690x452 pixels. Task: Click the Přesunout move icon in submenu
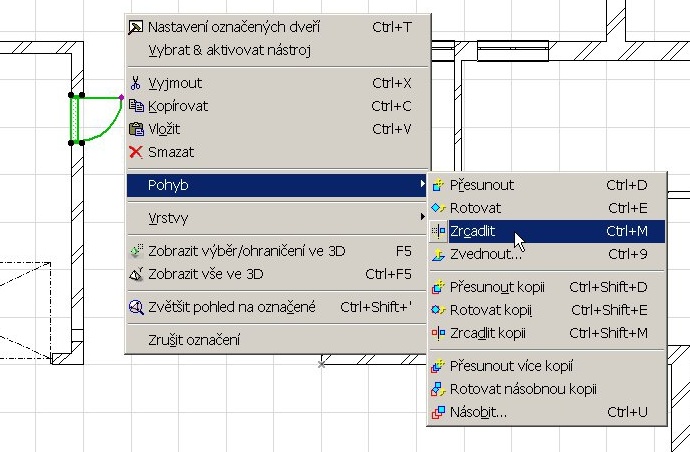click(438, 185)
